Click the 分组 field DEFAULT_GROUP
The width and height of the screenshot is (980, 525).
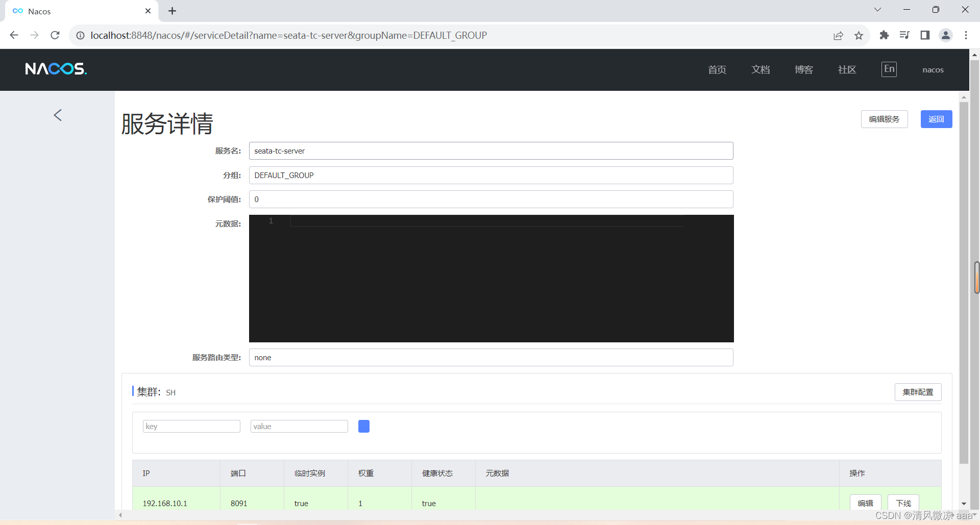491,175
